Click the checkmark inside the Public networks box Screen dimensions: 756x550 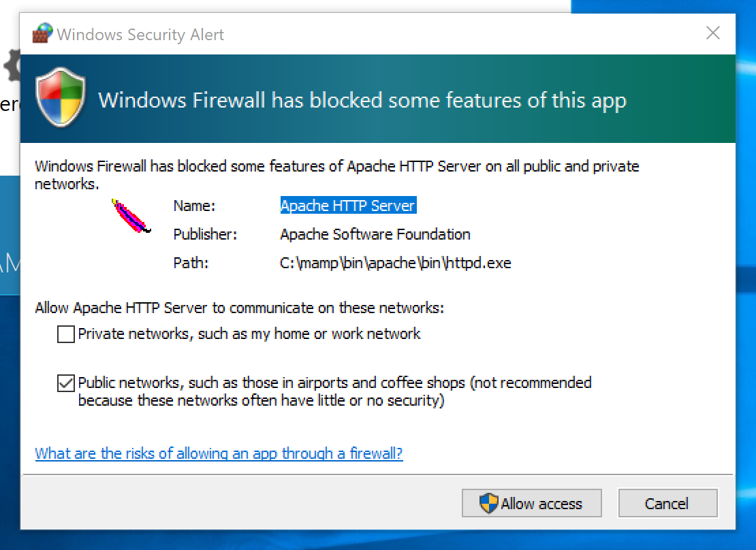(x=65, y=383)
